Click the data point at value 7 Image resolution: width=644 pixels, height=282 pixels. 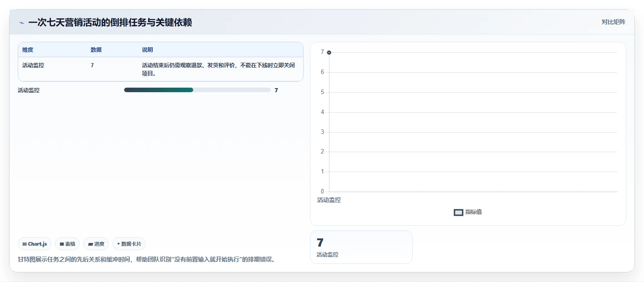[x=329, y=53]
